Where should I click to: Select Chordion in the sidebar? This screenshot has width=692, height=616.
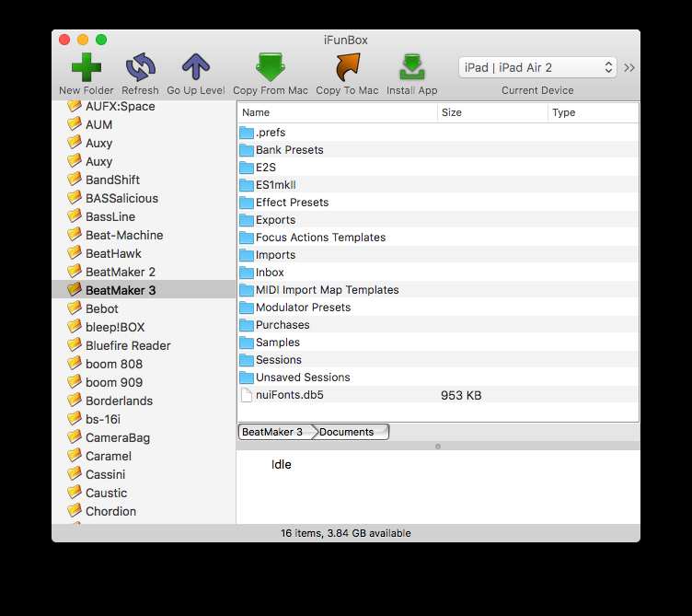(x=144, y=511)
